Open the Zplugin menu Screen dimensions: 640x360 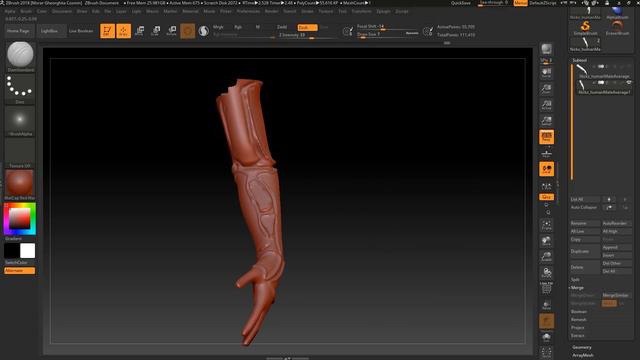tap(383, 11)
